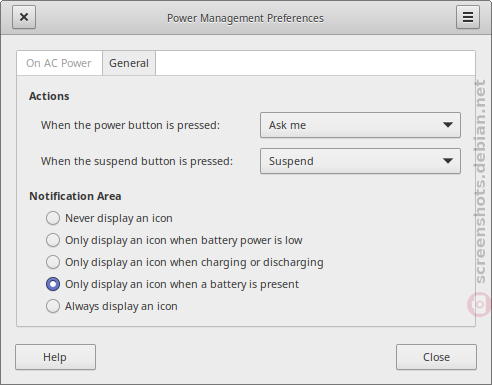
Task: Open the hamburger menu in title bar
Action: click(x=468, y=17)
